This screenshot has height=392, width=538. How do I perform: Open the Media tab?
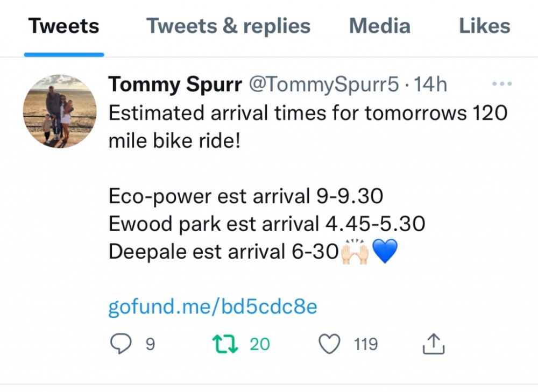click(379, 26)
